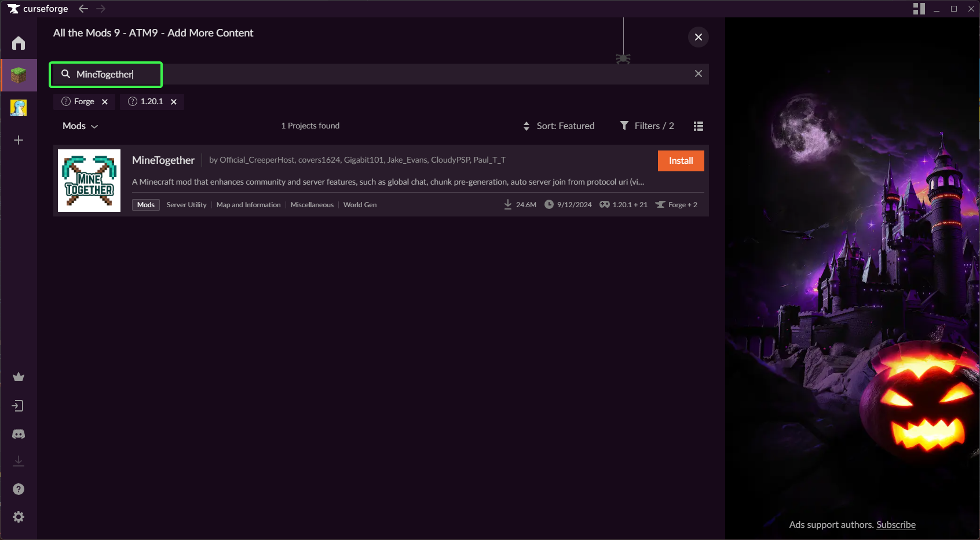This screenshot has width=980, height=540.
Task: Click the Forge filter help icon
Action: (66, 101)
